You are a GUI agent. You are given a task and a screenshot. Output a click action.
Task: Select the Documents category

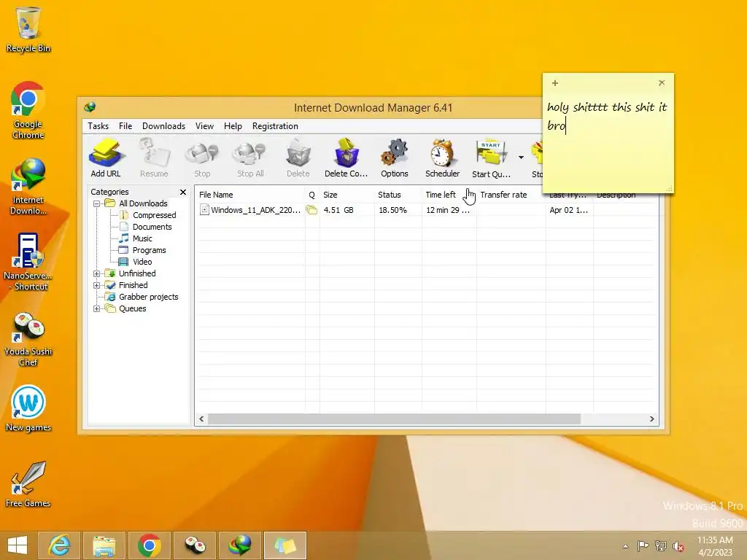click(x=152, y=227)
